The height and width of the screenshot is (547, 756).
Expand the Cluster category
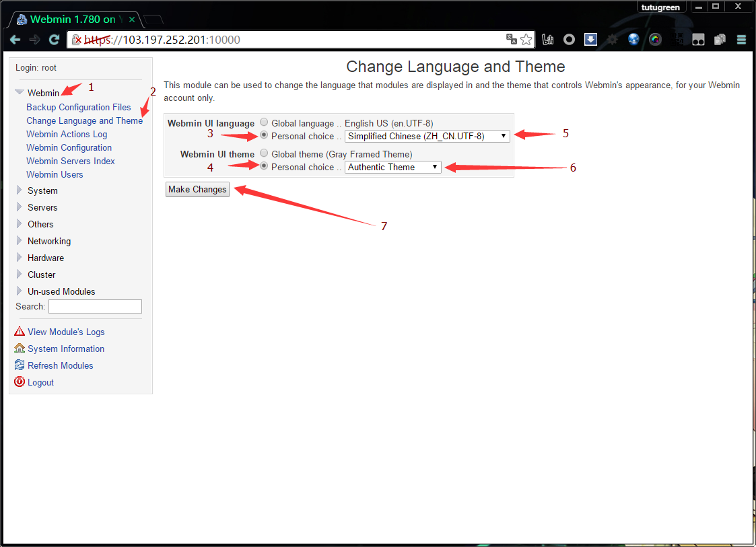[x=20, y=275]
